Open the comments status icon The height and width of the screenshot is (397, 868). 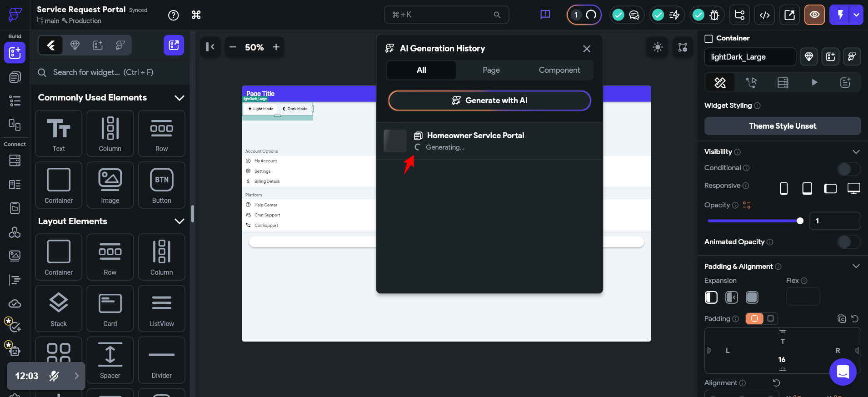click(634, 15)
